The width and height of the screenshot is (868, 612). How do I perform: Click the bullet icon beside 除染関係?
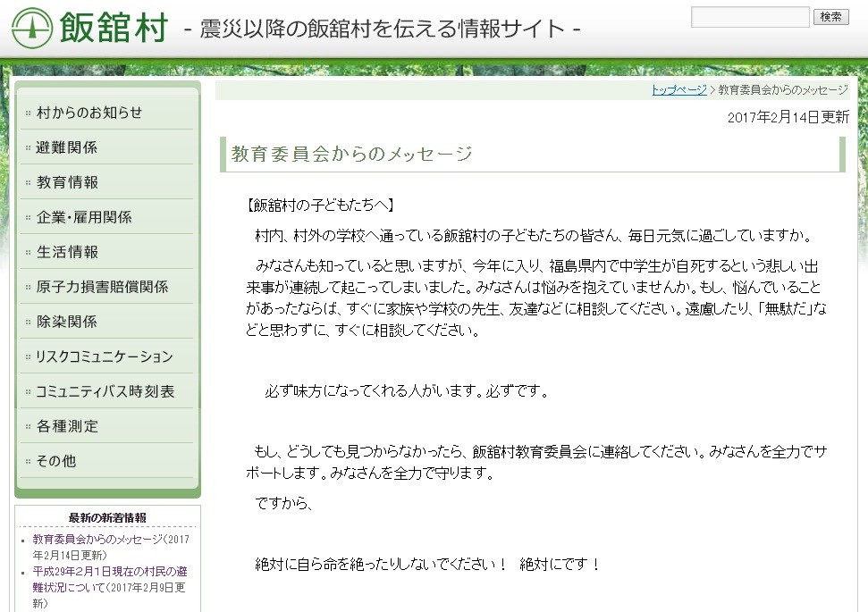[x=28, y=321]
